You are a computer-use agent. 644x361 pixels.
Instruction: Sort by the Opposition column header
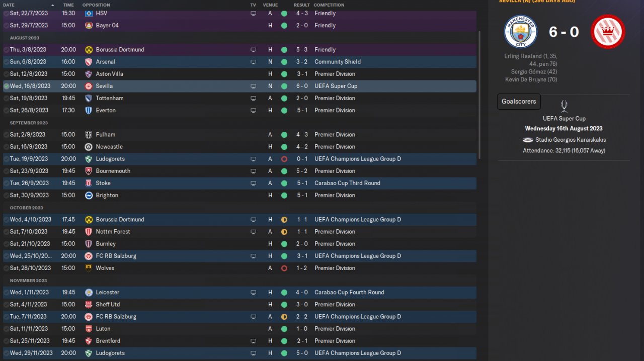coord(96,5)
